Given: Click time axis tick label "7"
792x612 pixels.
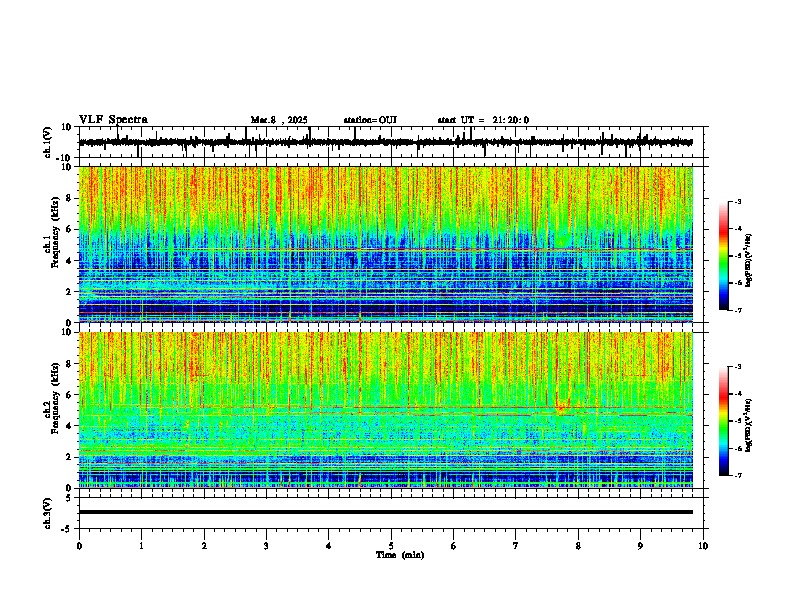Looking at the screenshot, I should point(516,546).
